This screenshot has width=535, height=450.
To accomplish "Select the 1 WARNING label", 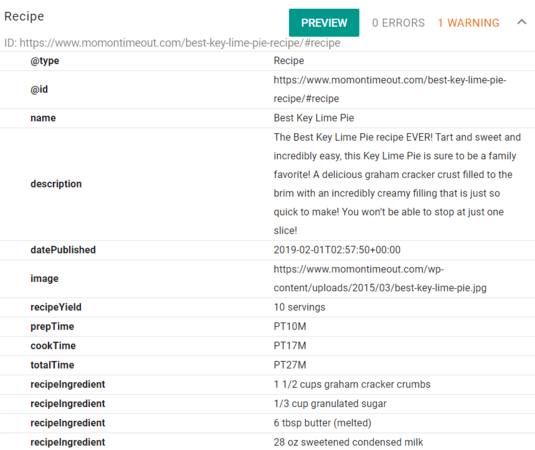I will click(x=468, y=23).
